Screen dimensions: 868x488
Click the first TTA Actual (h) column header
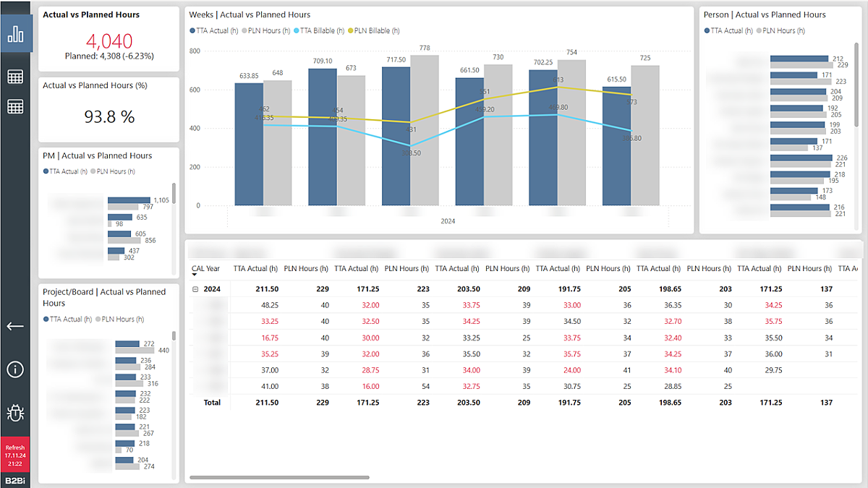[255, 268]
